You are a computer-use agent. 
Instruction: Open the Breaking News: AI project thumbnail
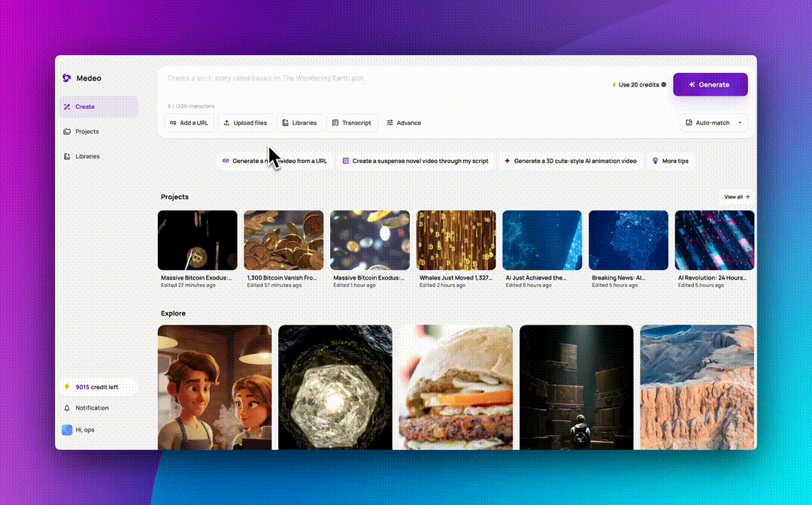(628, 240)
